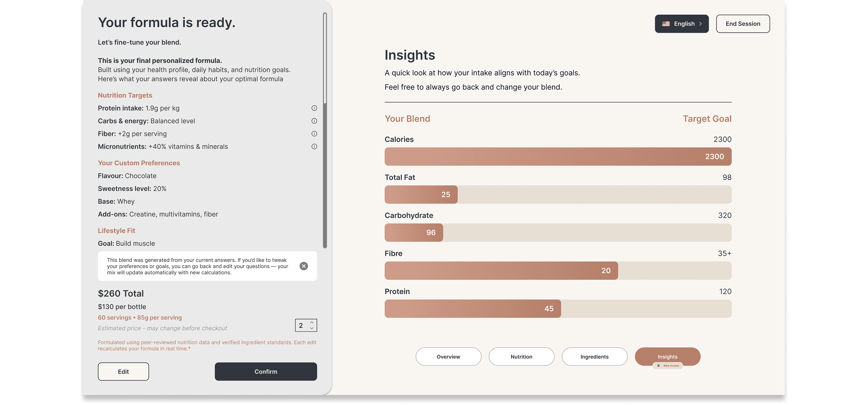Switch to the Overview tab

(448, 356)
